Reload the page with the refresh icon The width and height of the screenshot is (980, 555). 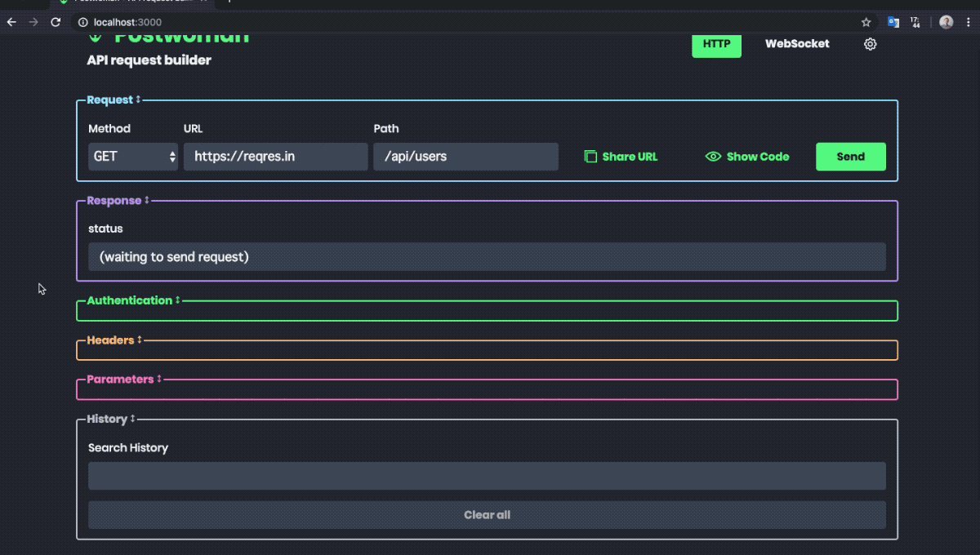(x=56, y=22)
